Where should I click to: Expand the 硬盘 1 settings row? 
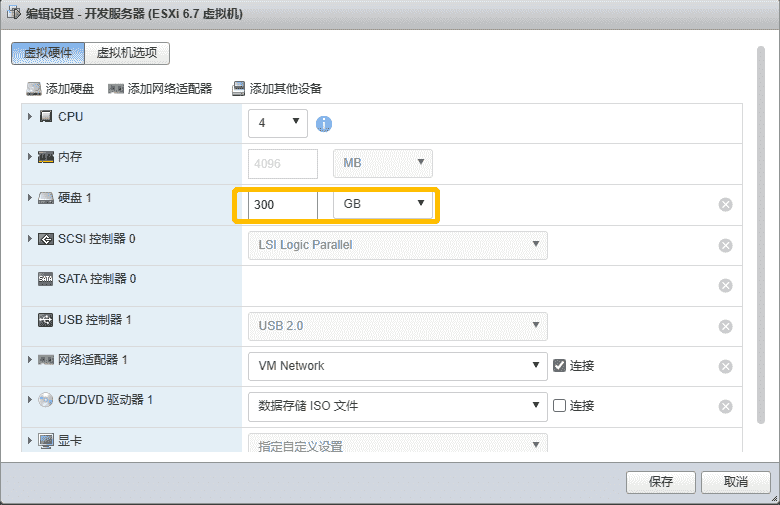(x=30, y=198)
